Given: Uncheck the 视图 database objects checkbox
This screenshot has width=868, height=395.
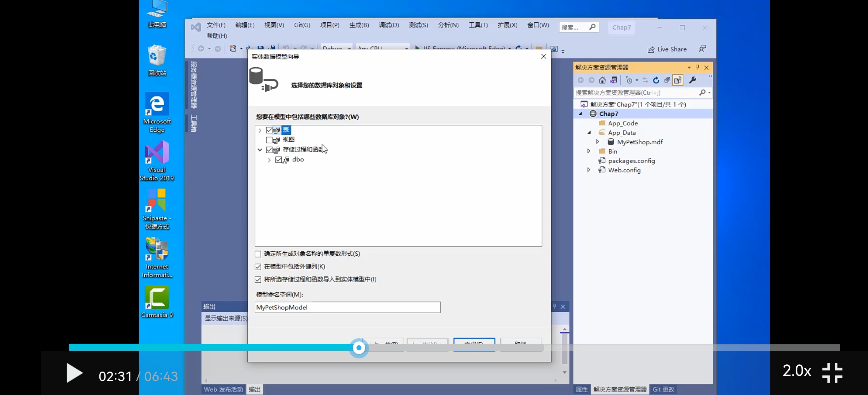Looking at the screenshot, I should (x=270, y=140).
